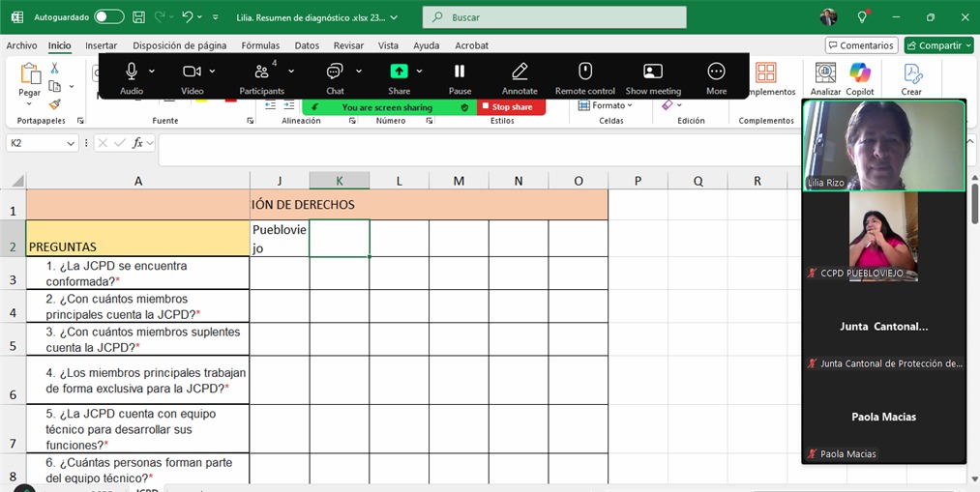The height and width of the screenshot is (492, 980).
Task: Open the Número dialog launcher
Action: pos(430,121)
